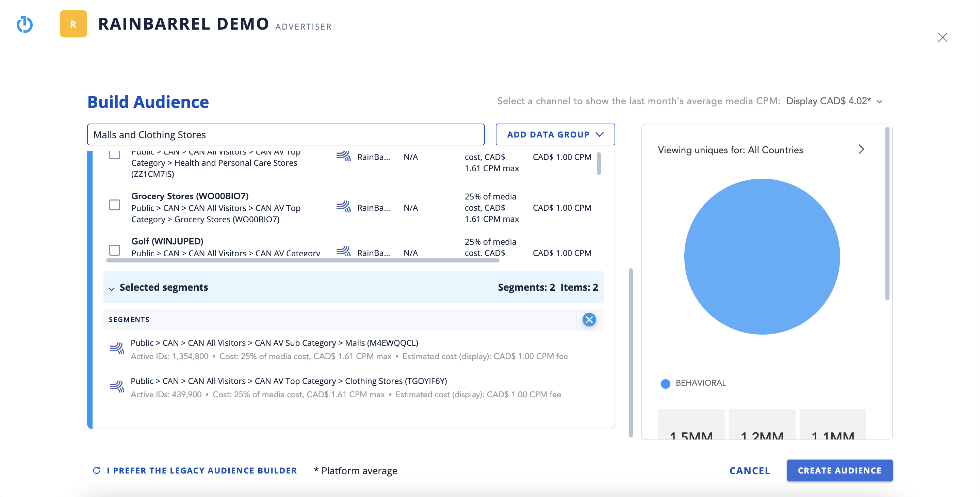Open the Add Data Group dropdown
The width and height of the screenshot is (980, 497).
pyautogui.click(x=555, y=134)
